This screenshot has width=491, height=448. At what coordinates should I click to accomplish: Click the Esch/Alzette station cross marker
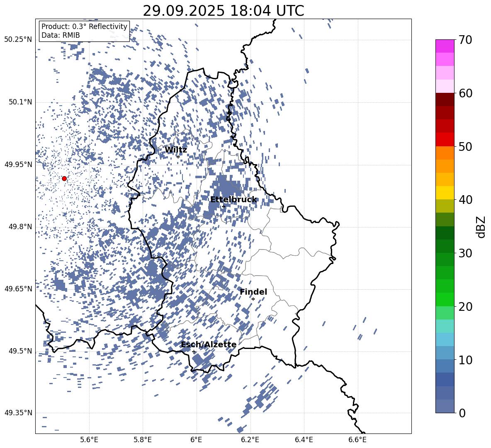[x=194, y=351]
